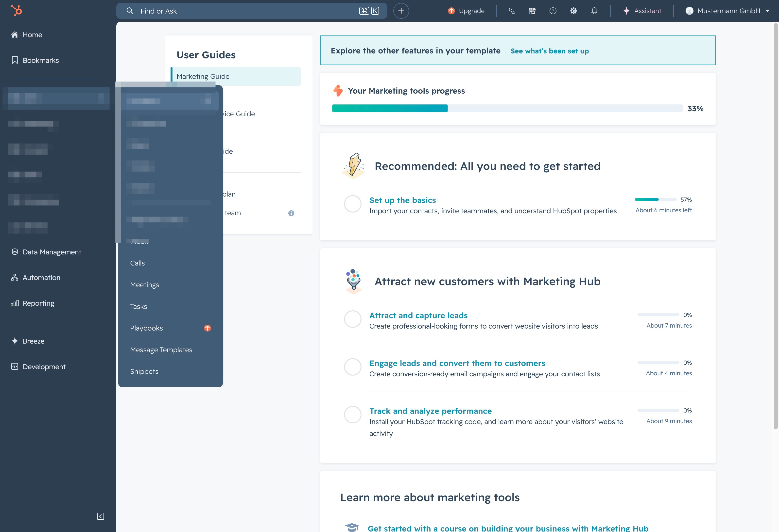Open Reporting in the sidebar
779x532 pixels.
click(x=33, y=303)
